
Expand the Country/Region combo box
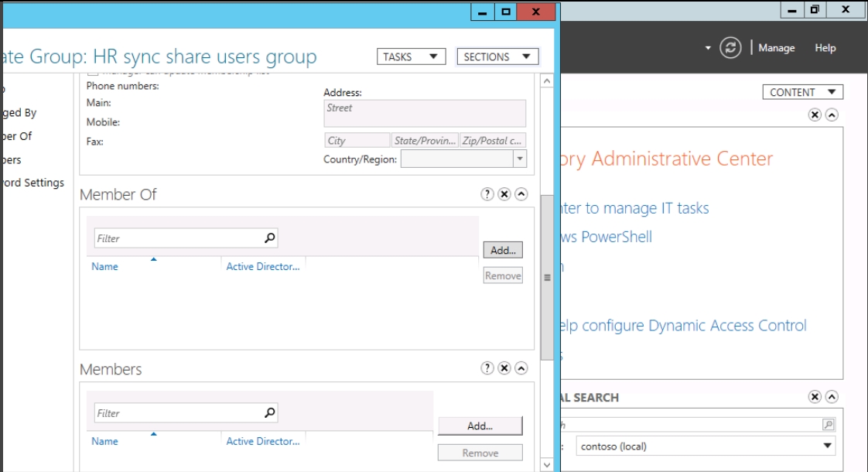519,159
